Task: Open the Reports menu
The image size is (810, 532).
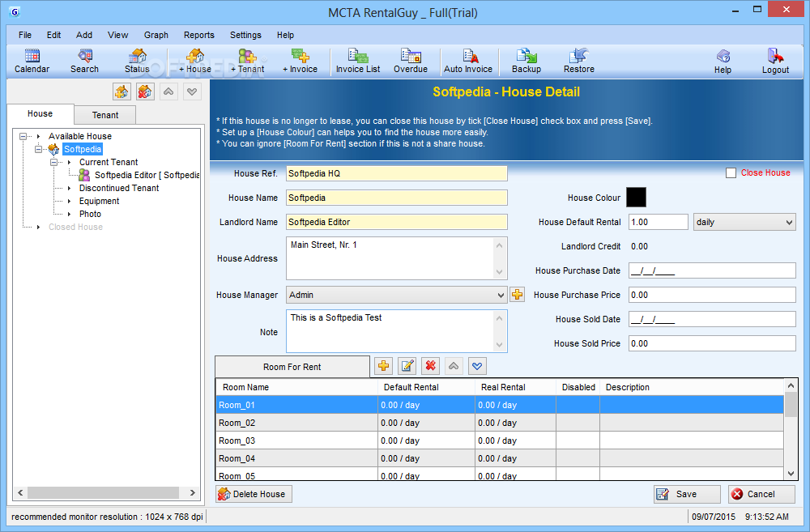Action: click(199, 35)
